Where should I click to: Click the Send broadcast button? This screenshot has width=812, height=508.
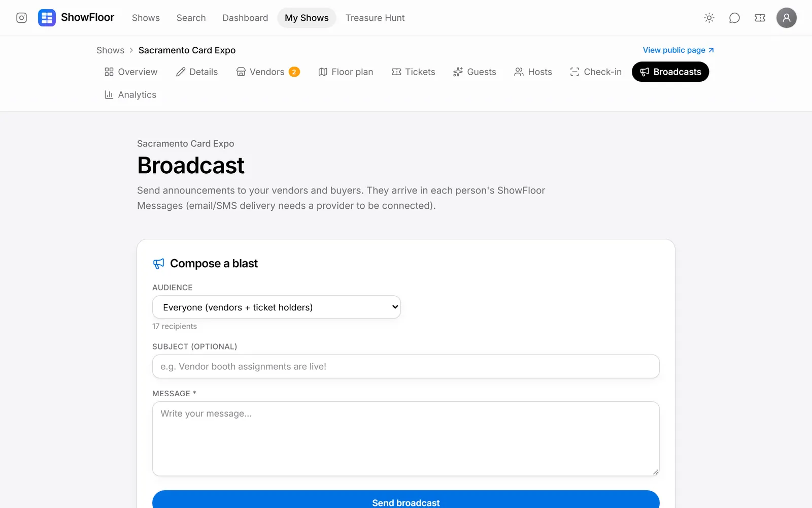point(406,500)
